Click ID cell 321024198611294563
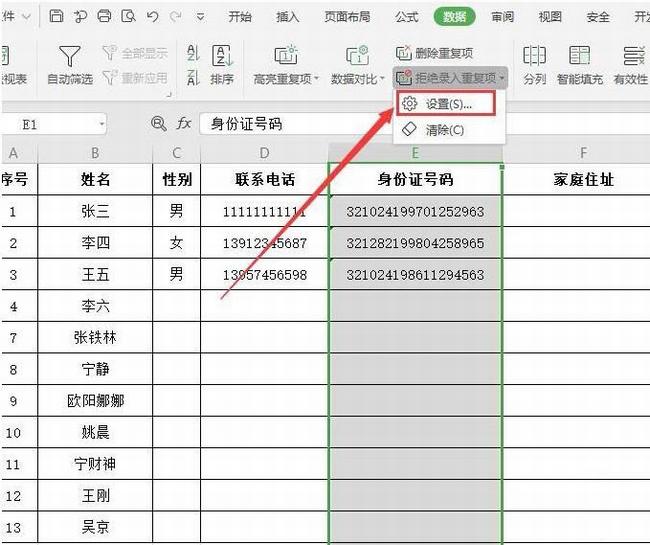 (x=415, y=274)
